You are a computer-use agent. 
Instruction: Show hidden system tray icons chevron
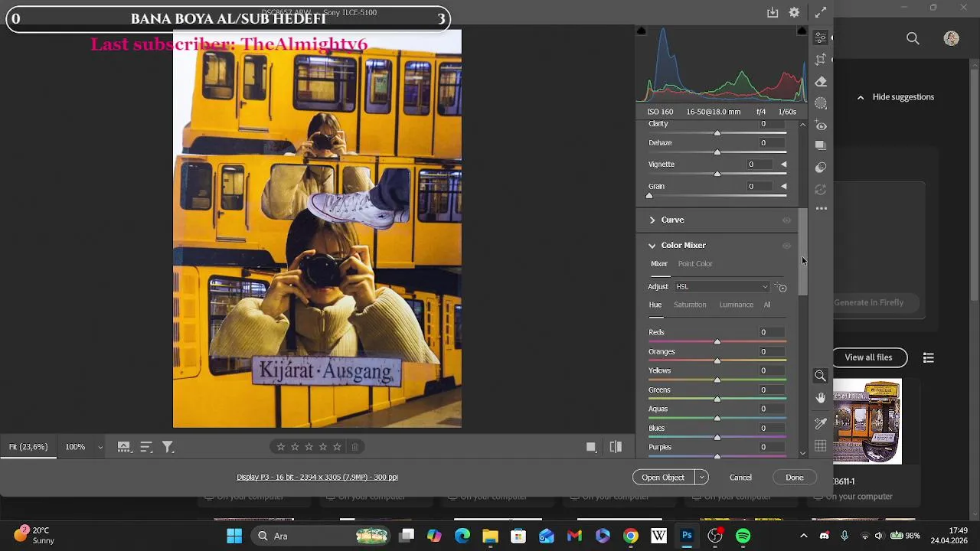point(803,536)
